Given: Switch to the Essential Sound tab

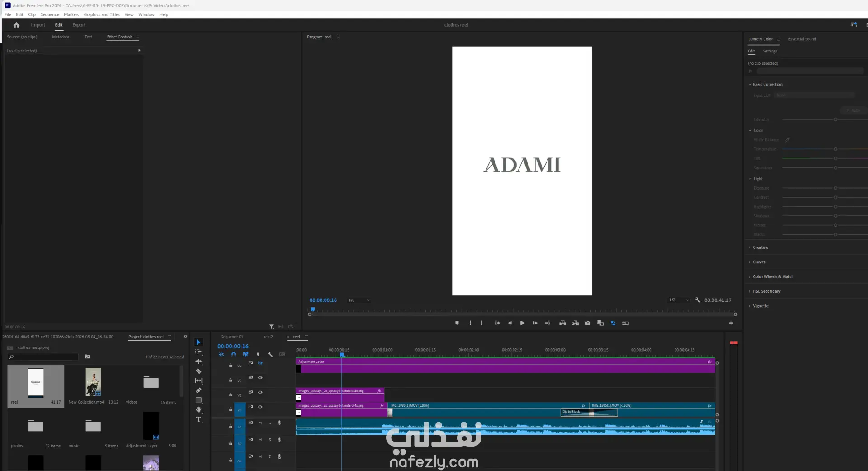Looking at the screenshot, I should (x=802, y=39).
